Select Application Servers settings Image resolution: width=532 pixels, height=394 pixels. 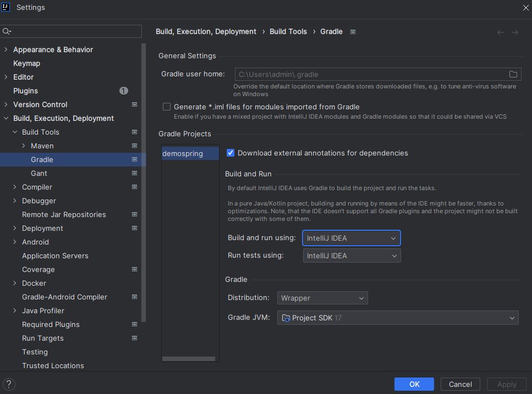[55, 256]
